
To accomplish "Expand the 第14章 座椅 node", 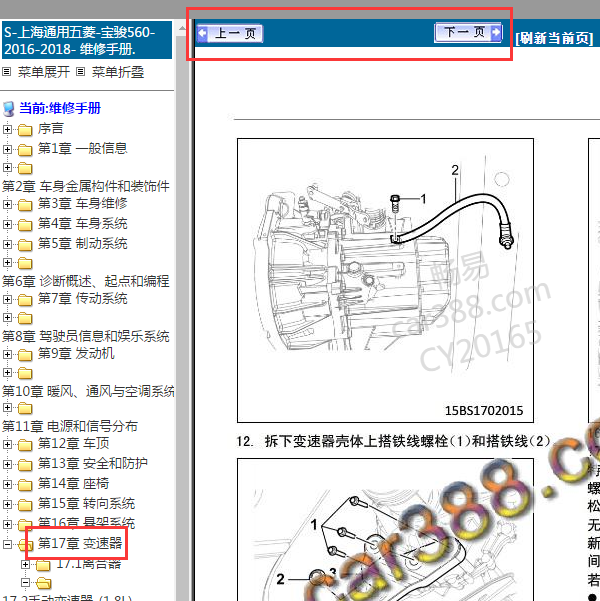I will tap(7, 484).
